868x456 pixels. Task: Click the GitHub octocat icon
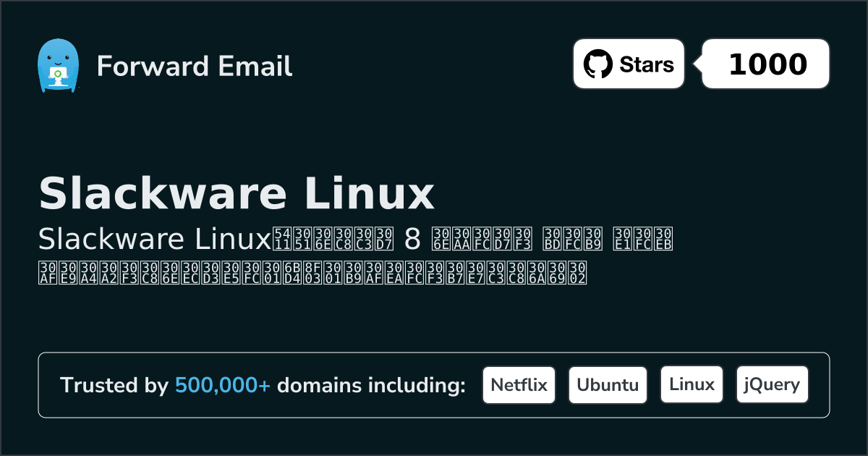[x=599, y=64]
